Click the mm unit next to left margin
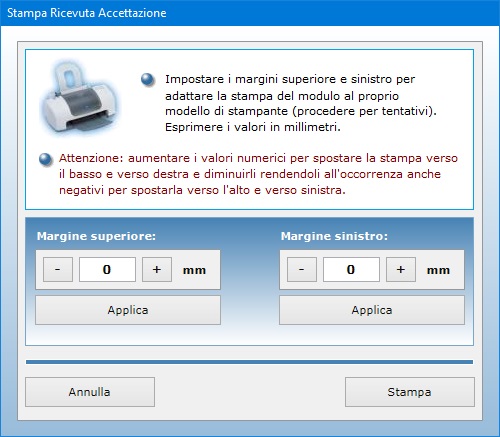The width and height of the screenshot is (500, 437). 438,270
